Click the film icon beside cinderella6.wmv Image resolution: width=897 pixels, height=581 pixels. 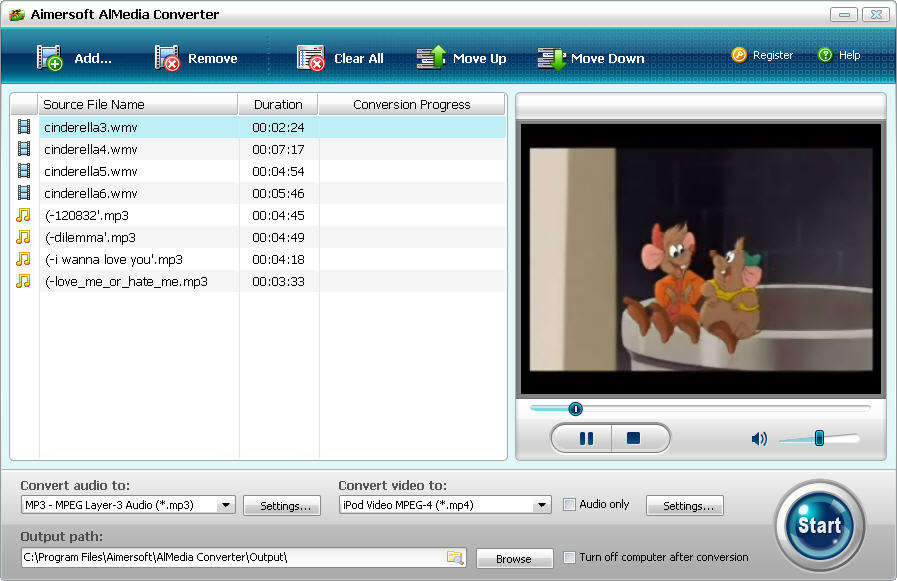point(23,193)
